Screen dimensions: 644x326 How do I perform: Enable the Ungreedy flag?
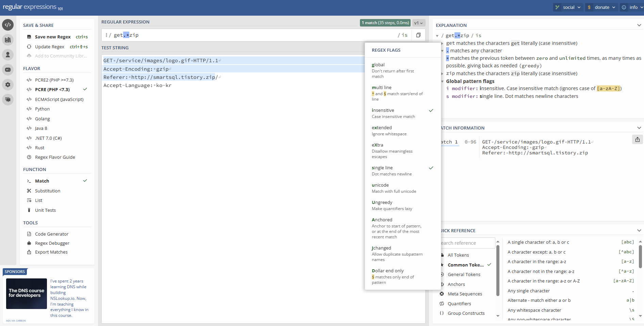tap(402, 205)
